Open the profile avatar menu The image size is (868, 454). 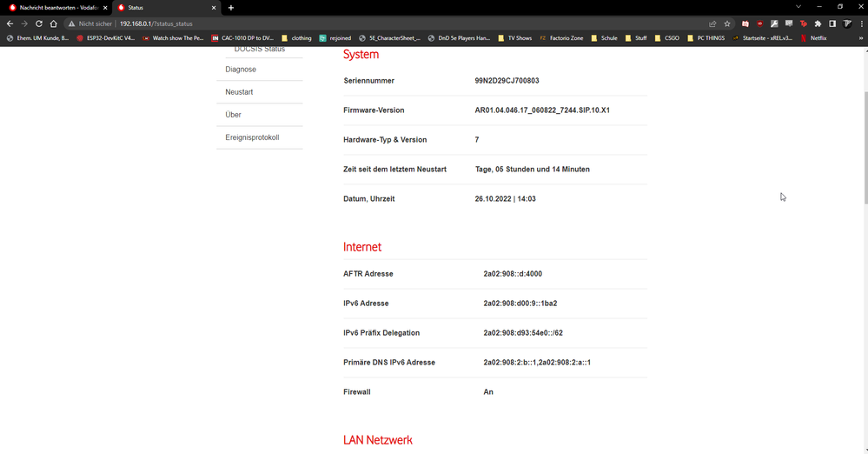tap(847, 23)
